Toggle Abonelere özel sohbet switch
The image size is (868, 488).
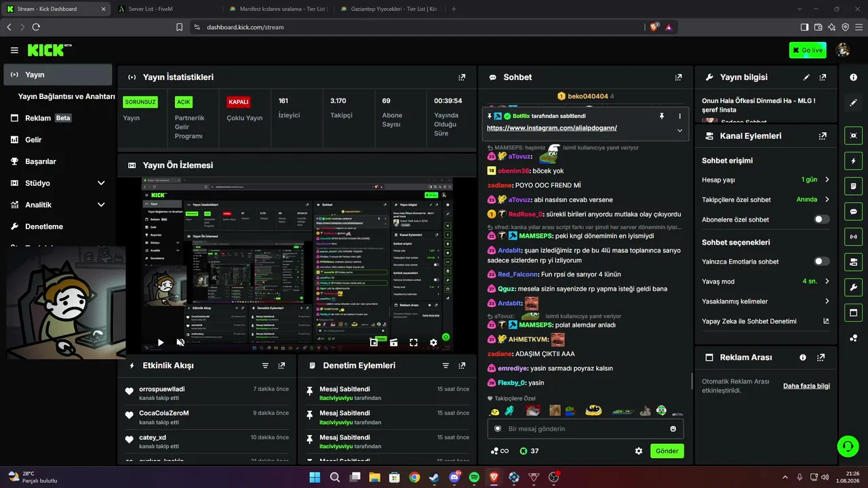click(821, 220)
